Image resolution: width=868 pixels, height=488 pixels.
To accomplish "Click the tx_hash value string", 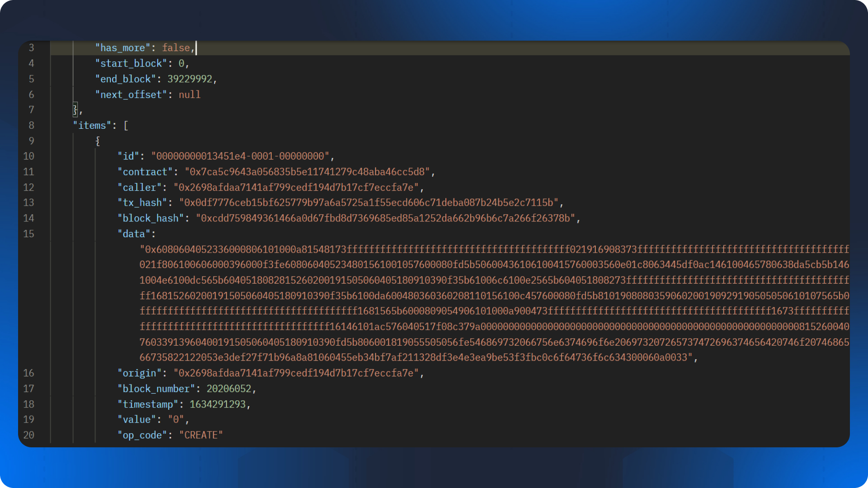I will click(368, 203).
